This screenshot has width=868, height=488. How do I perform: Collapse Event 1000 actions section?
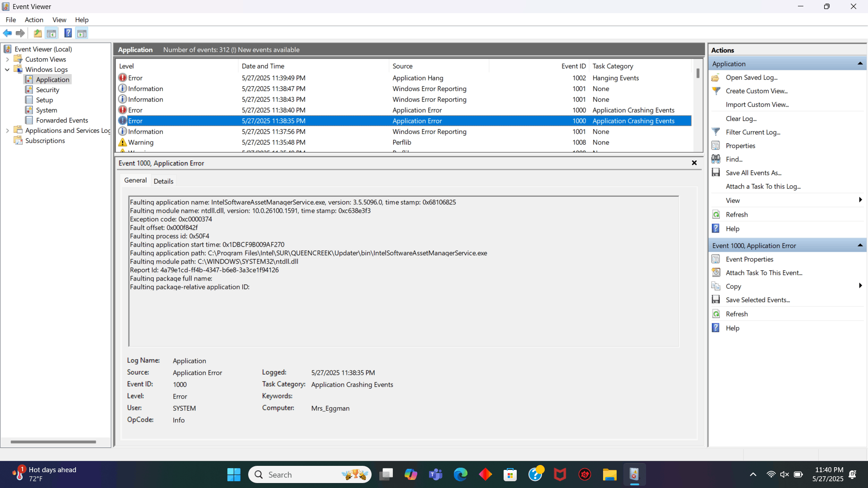point(860,245)
